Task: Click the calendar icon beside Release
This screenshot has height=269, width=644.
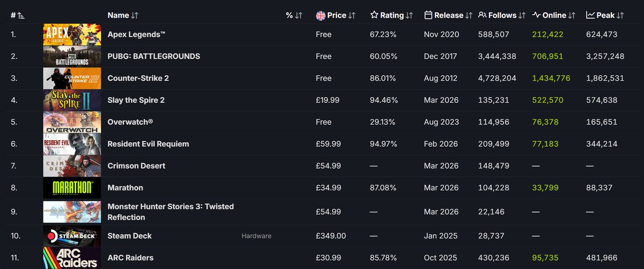Action: [x=428, y=16]
